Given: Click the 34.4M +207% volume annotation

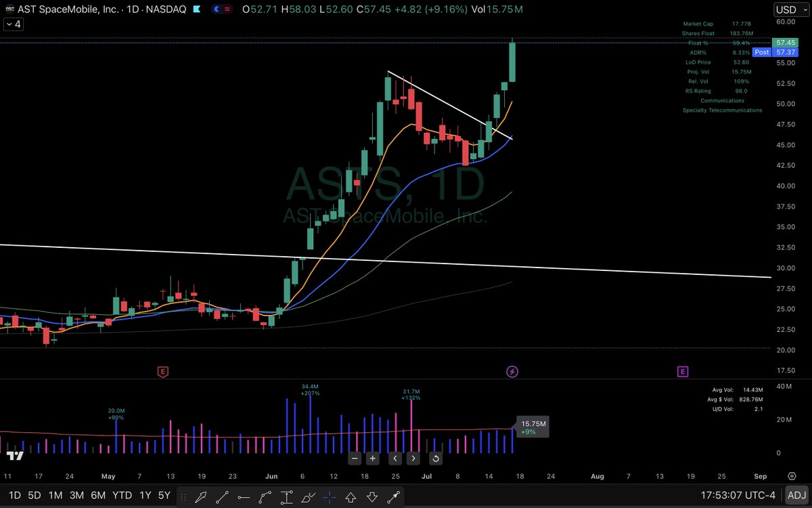Looking at the screenshot, I should point(311,389).
